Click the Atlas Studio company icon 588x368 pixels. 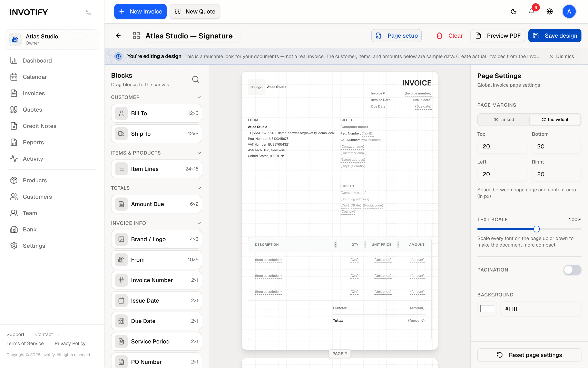tap(15, 40)
